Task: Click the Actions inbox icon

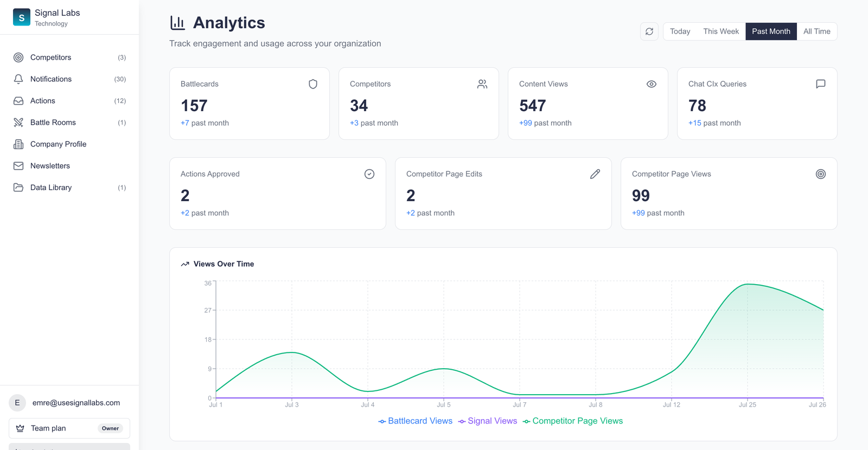Action: pyautogui.click(x=18, y=101)
